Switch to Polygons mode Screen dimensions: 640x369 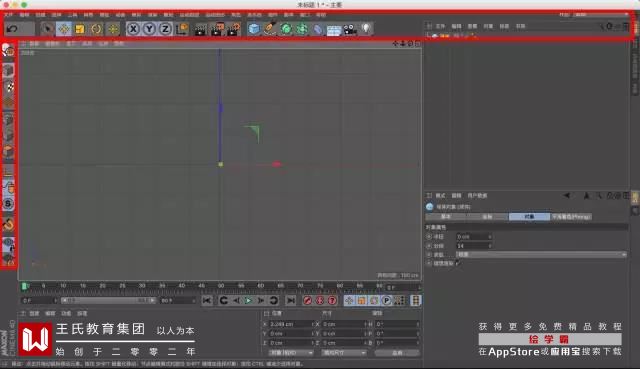[x=8, y=152]
